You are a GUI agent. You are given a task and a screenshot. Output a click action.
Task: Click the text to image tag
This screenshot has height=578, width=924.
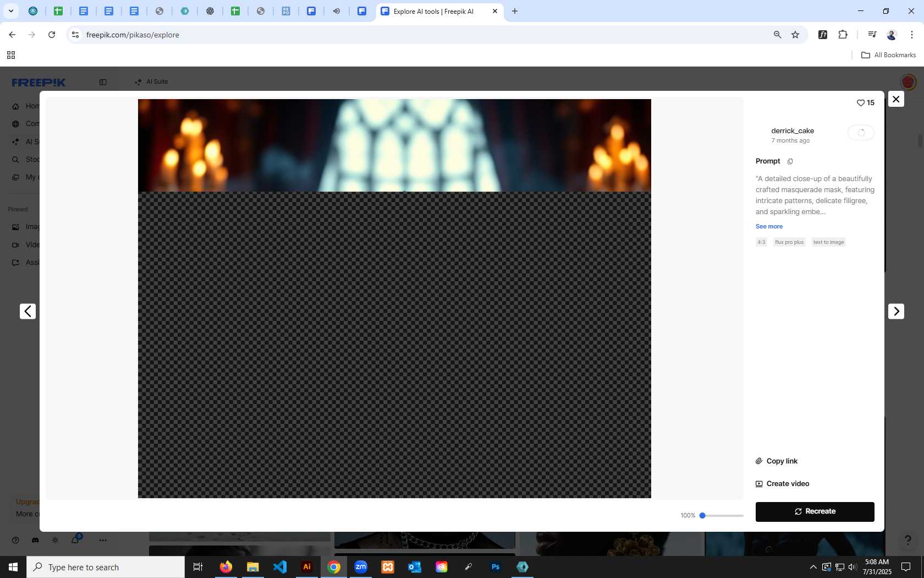[x=828, y=242]
